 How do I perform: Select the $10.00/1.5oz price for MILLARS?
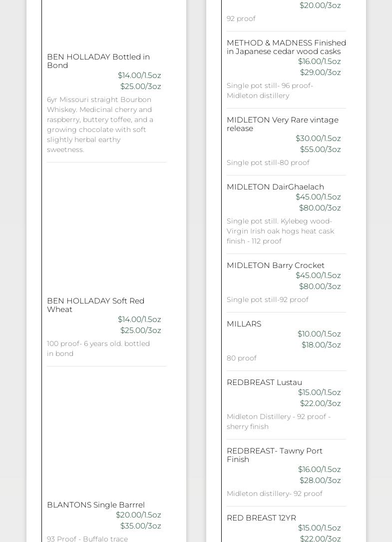[x=319, y=334]
